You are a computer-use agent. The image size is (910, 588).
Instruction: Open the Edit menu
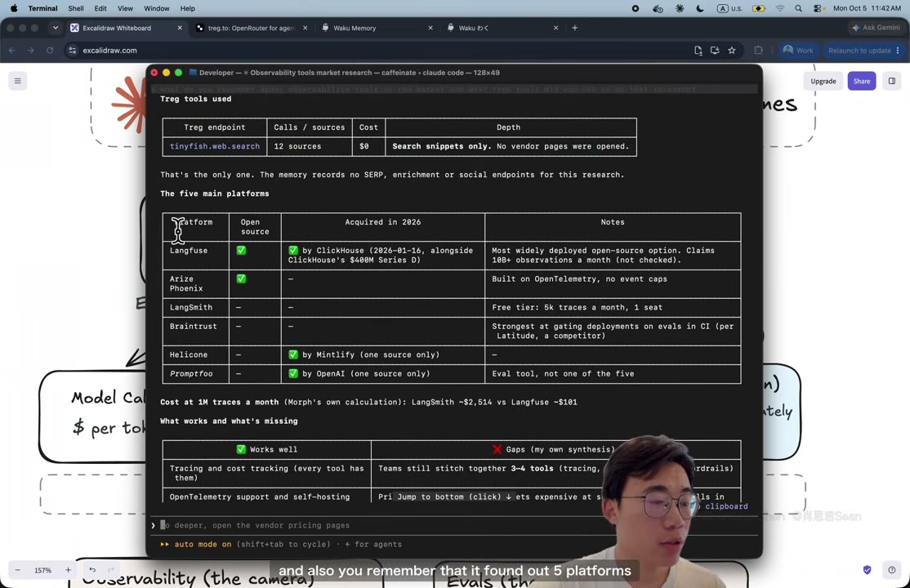pyautogui.click(x=100, y=9)
